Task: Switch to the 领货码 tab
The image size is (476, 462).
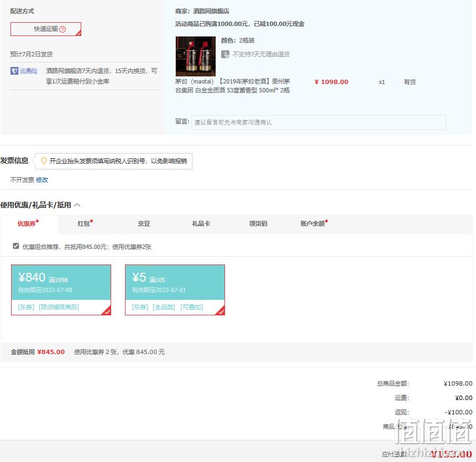Action: pos(258,224)
